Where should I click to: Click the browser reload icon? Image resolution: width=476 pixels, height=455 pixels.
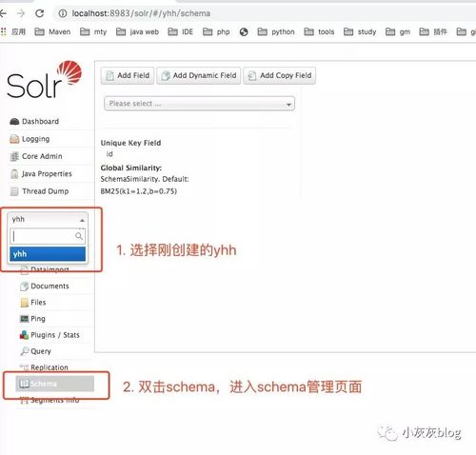coord(39,13)
